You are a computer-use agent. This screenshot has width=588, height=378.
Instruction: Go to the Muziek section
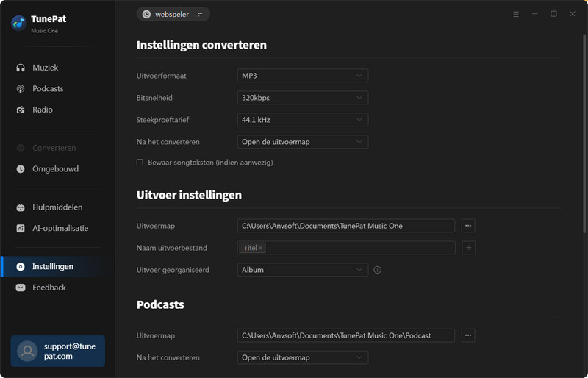tap(46, 68)
